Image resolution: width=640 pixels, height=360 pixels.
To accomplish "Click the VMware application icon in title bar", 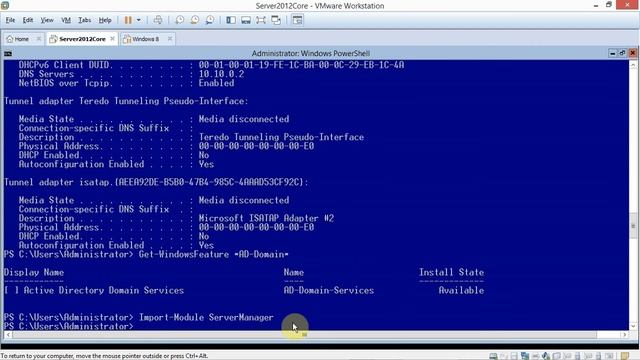I will (5, 5).
